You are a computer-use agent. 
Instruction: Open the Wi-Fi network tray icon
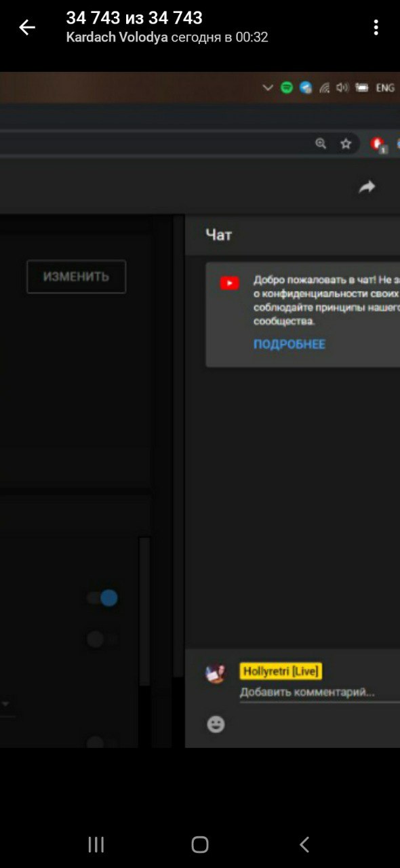pyautogui.click(x=324, y=87)
